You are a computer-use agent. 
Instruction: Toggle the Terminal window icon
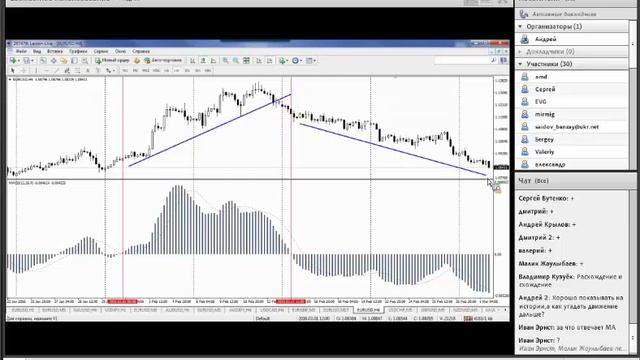pos(74,61)
